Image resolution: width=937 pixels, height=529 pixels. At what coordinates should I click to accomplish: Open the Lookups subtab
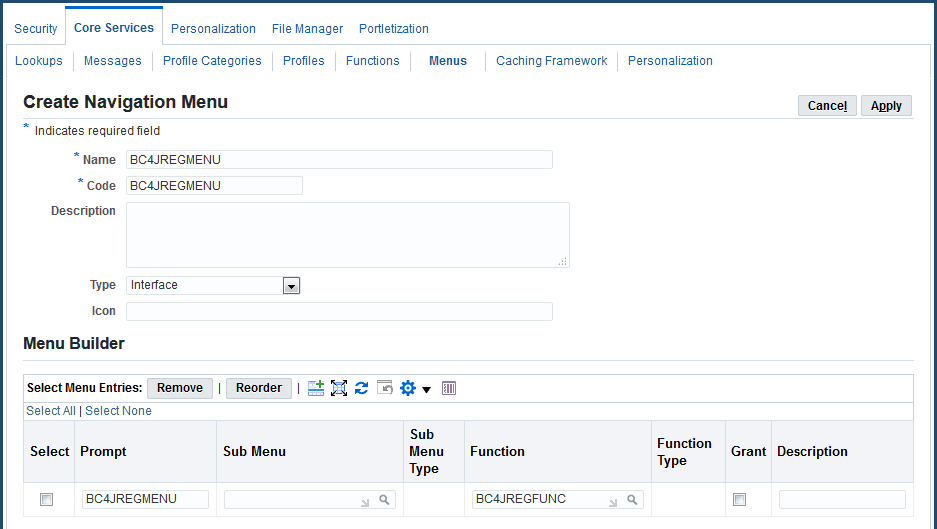pyautogui.click(x=39, y=61)
